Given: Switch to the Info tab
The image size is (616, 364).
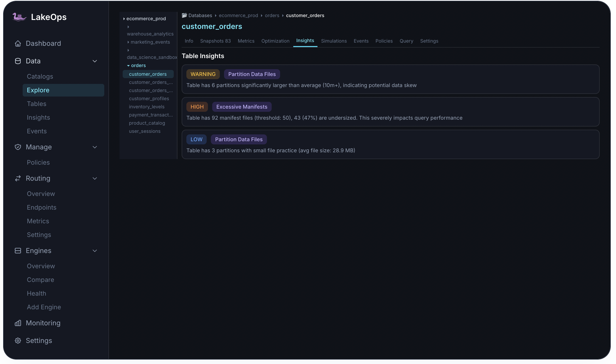Looking at the screenshot, I should click(189, 41).
